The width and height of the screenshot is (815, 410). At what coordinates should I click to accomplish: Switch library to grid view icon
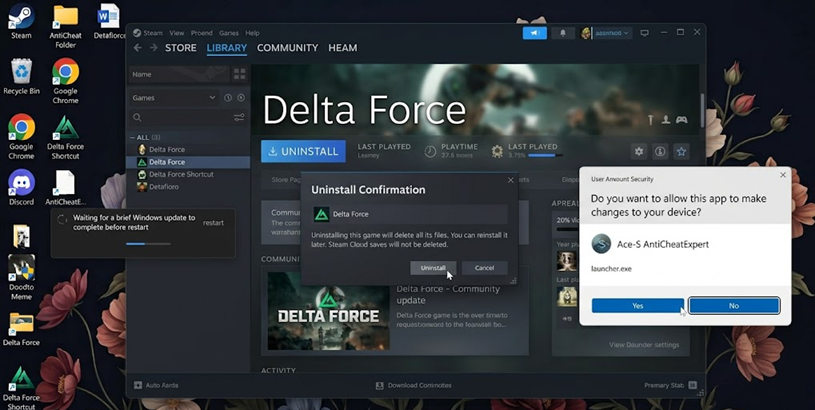[x=240, y=74]
